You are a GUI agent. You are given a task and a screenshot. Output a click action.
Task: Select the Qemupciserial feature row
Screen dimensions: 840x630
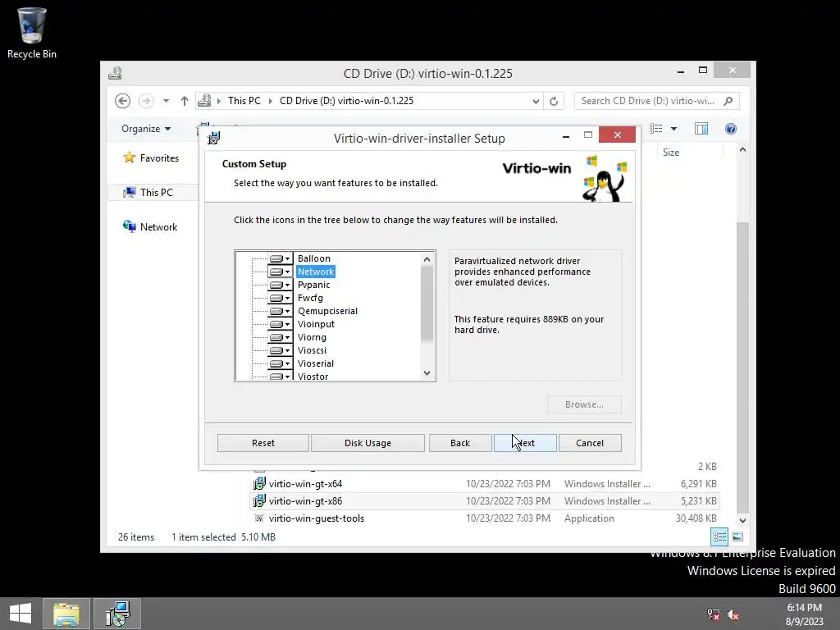click(x=327, y=311)
